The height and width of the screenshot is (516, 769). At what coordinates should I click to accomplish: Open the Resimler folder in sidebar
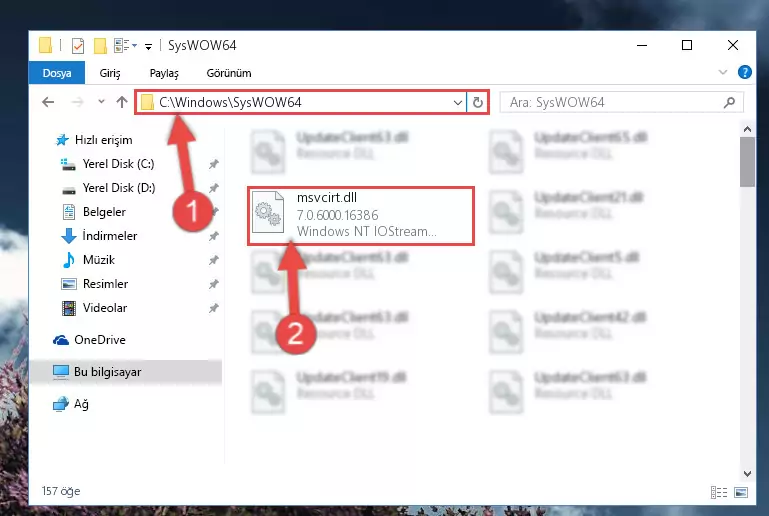tap(95, 284)
